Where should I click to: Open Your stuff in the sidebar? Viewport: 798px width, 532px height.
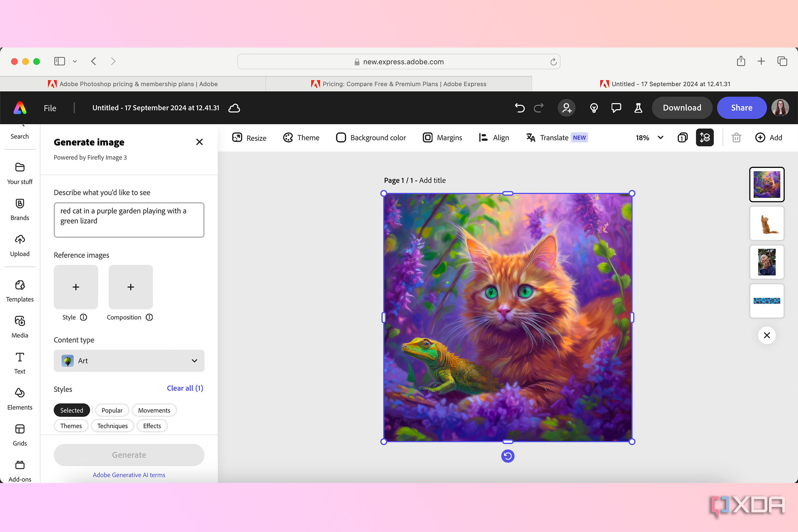[20, 173]
